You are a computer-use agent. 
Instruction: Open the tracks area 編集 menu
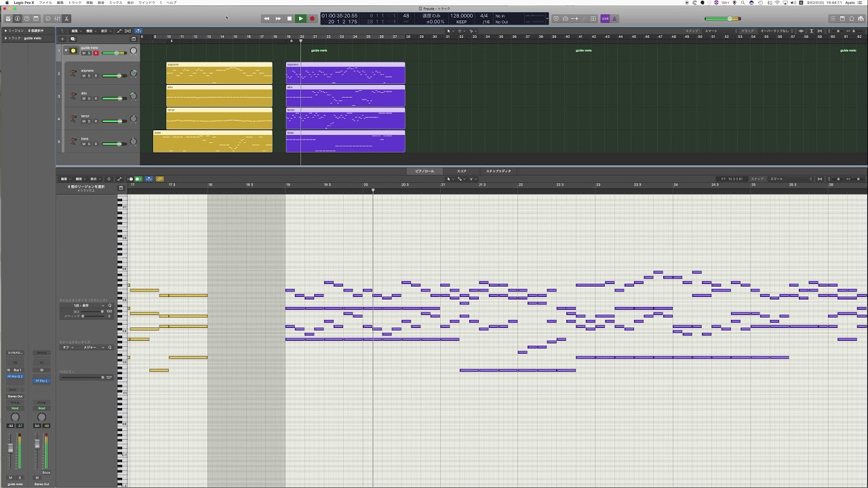tap(77, 30)
